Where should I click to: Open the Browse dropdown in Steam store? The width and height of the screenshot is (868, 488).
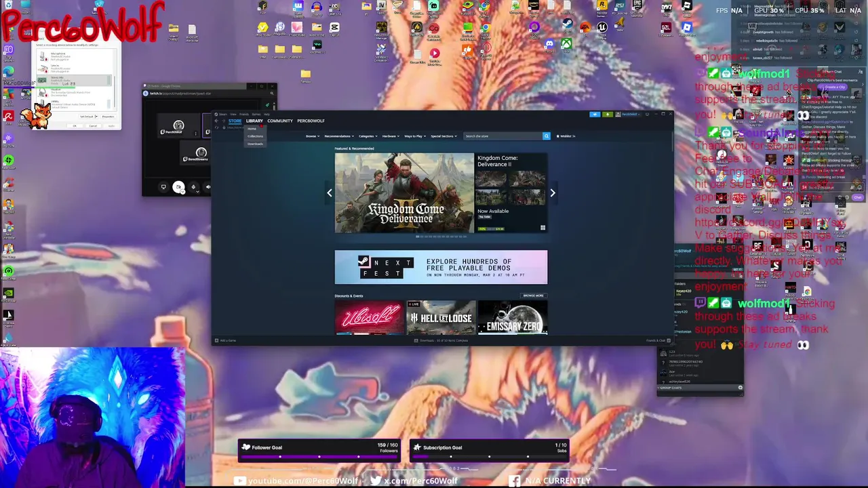[313, 136]
